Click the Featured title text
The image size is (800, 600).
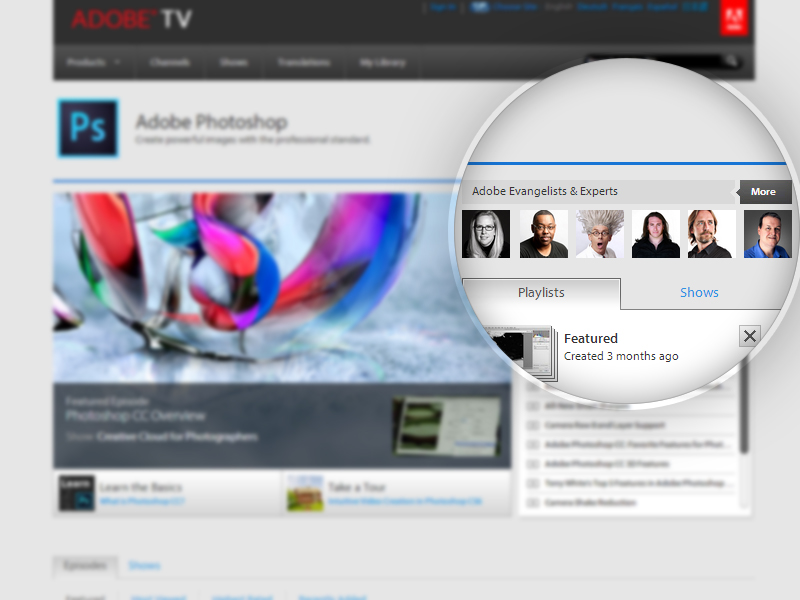(591, 338)
